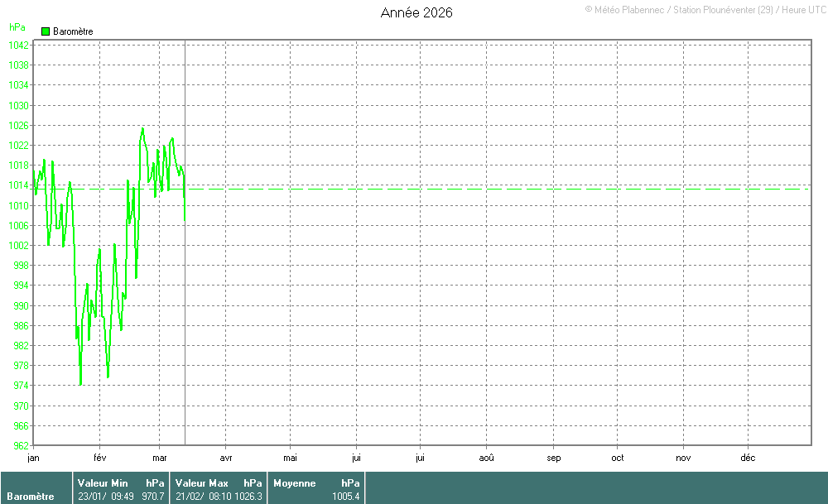Click the 962 value on pressure axis
This screenshot has height=504, width=828.
pyautogui.click(x=20, y=446)
